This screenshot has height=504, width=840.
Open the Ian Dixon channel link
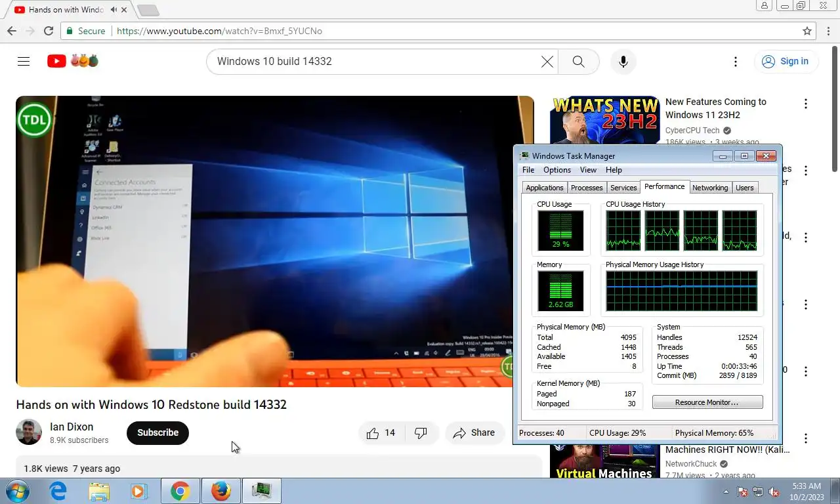pyautogui.click(x=72, y=427)
